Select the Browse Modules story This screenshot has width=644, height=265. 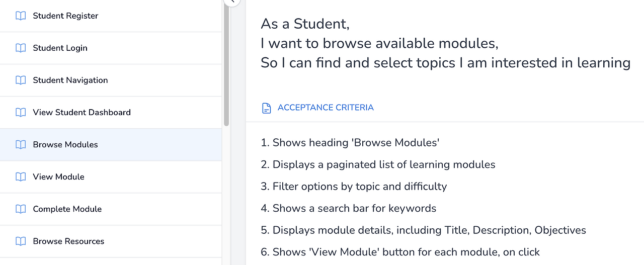coord(65,145)
